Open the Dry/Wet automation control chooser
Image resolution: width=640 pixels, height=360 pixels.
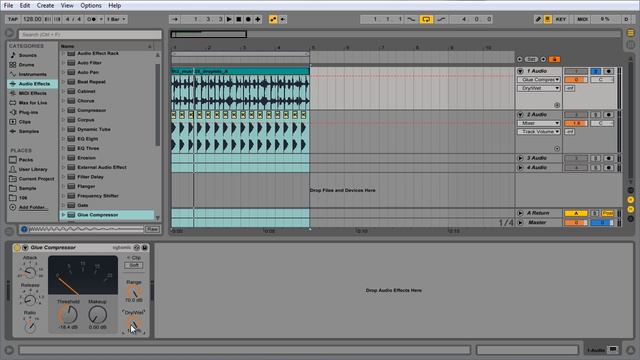tap(539, 88)
